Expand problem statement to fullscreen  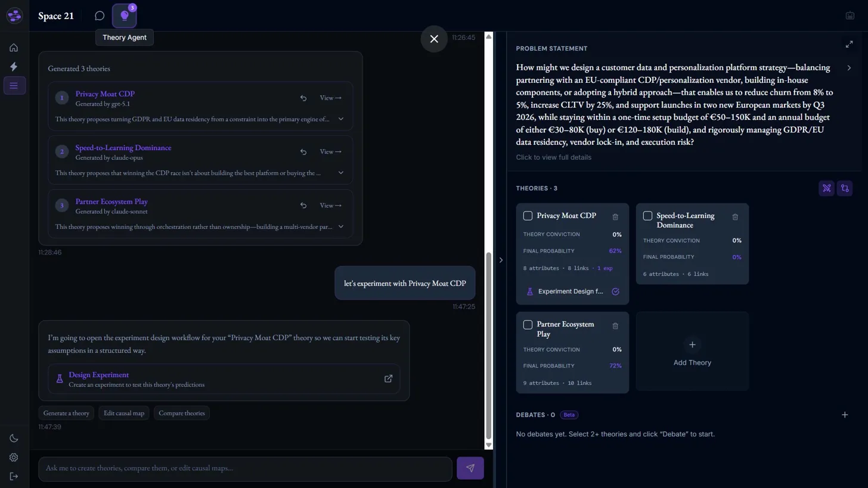click(x=849, y=44)
